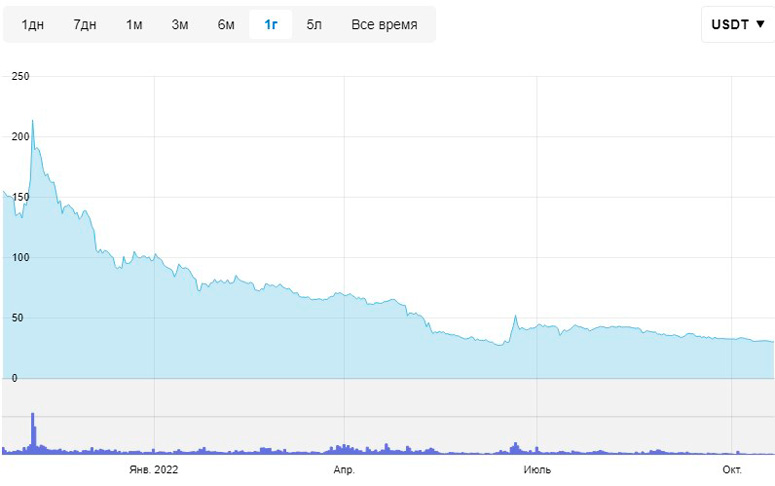The width and height of the screenshot is (775, 486).
Task: Select the 1дн time range tab
Action: 33,24
